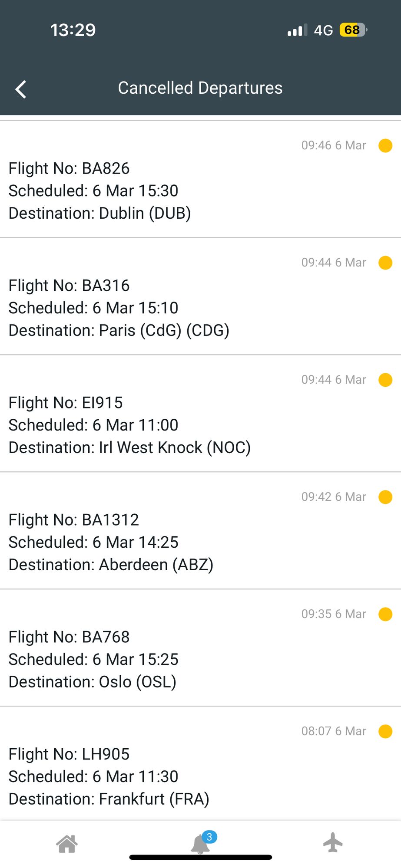Tap the yellow dot beside BA768
This screenshot has height=868, width=401.
pyautogui.click(x=385, y=614)
